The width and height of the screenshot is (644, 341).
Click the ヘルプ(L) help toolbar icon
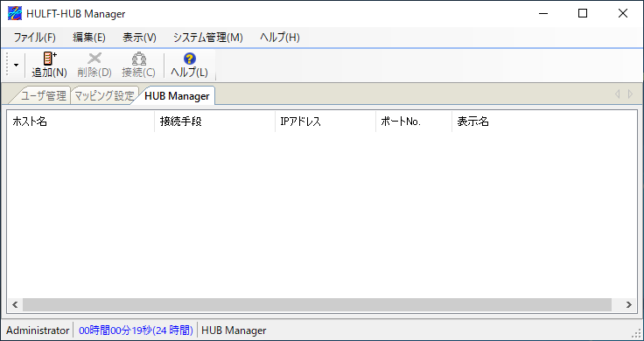[189, 66]
